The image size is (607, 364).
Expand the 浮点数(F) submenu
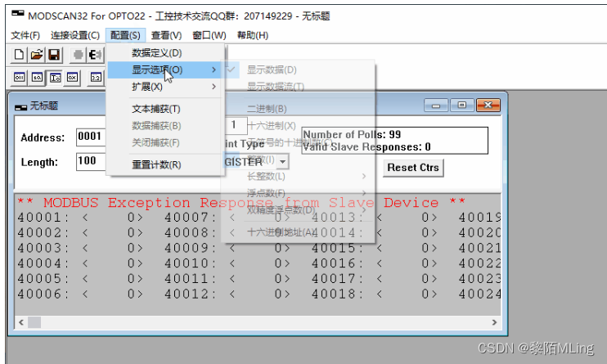298,193
